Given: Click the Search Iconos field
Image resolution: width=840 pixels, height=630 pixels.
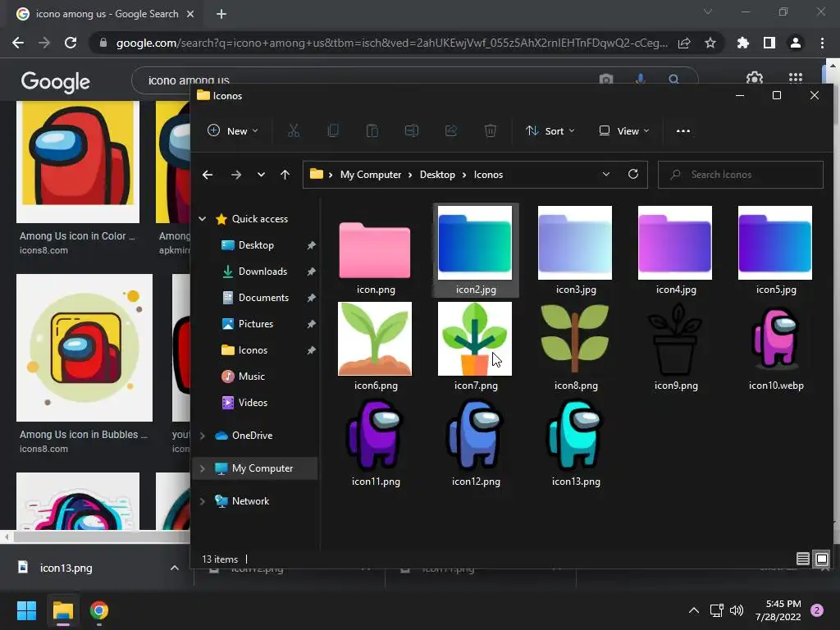Looking at the screenshot, I should (741, 175).
